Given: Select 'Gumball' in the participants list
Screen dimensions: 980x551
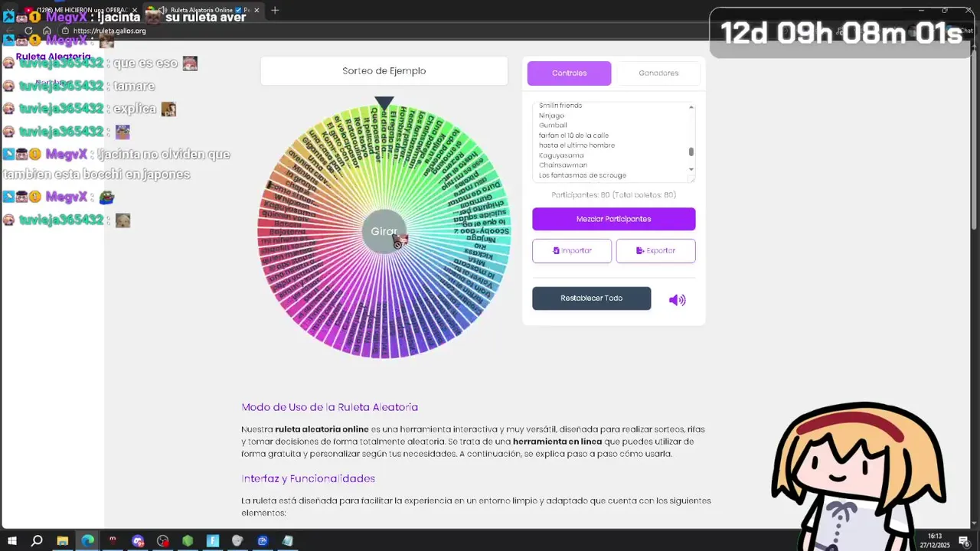Looking at the screenshot, I should [x=553, y=126].
